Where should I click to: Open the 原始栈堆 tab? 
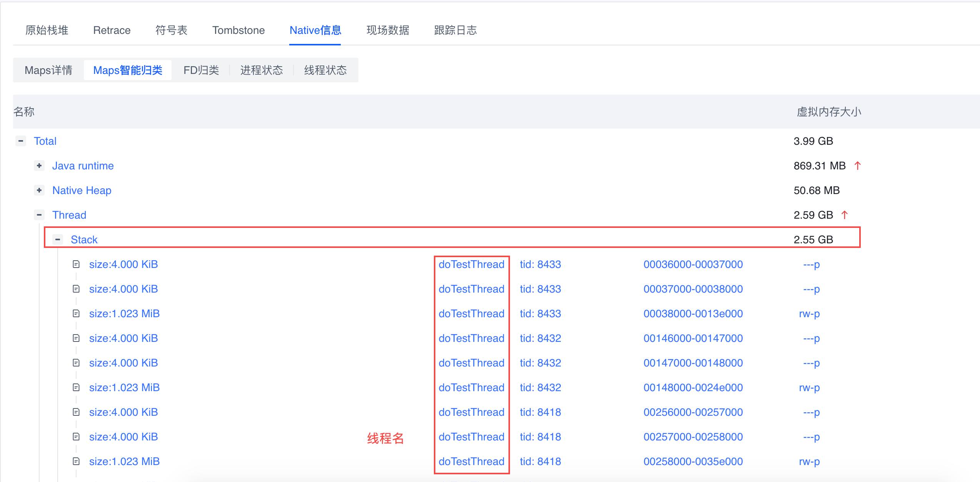coord(47,30)
